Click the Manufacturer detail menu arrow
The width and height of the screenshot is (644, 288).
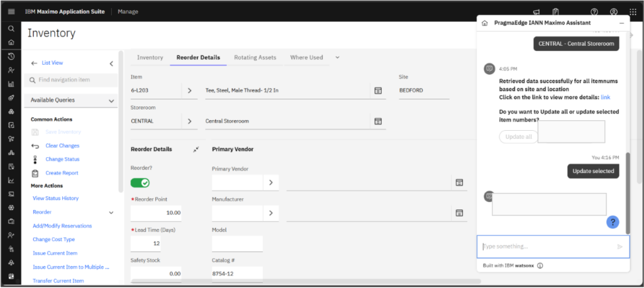(x=270, y=213)
